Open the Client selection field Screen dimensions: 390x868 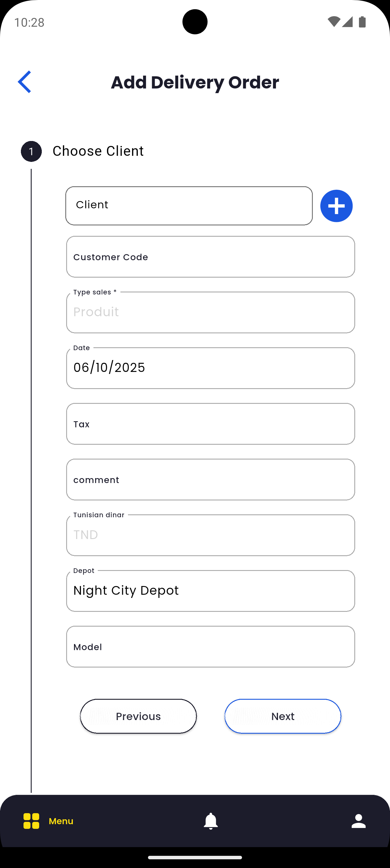[x=189, y=206]
